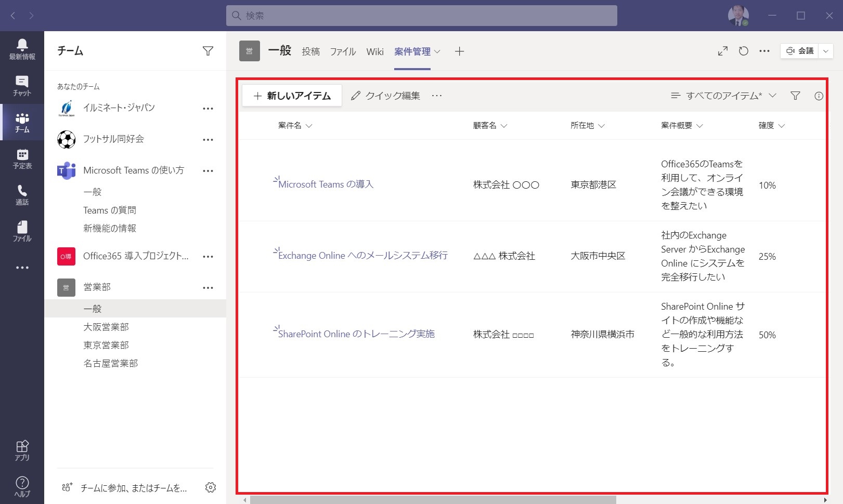Switch to the Wiki tab
The image size is (843, 504).
tap(375, 51)
